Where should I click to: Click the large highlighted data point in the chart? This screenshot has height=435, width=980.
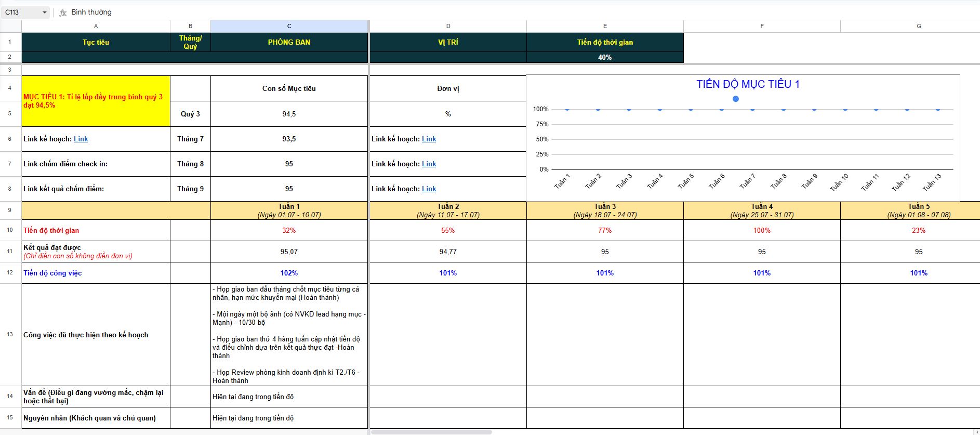tap(735, 99)
